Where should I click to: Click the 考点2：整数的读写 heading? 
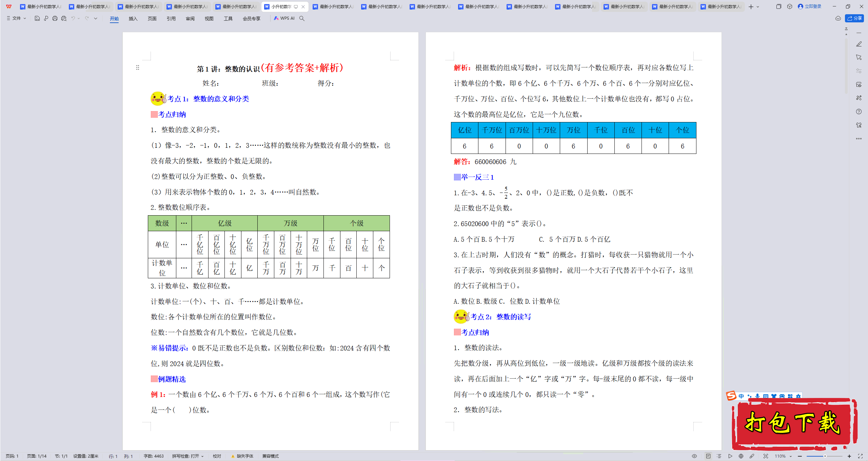(x=501, y=317)
